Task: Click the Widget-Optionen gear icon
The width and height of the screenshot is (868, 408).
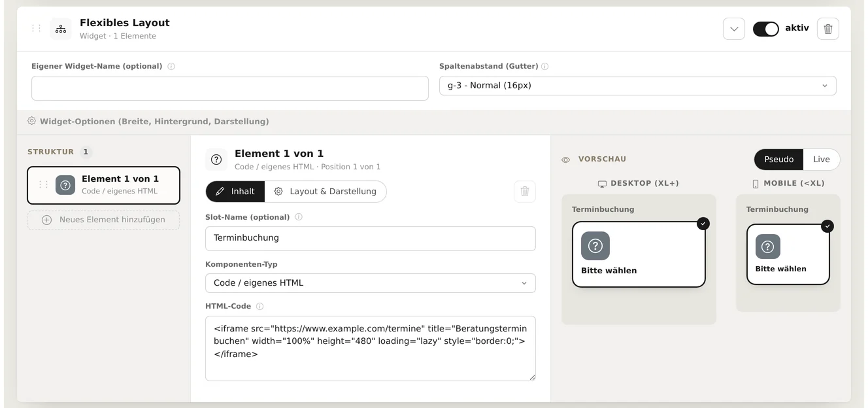Action: [31, 121]
